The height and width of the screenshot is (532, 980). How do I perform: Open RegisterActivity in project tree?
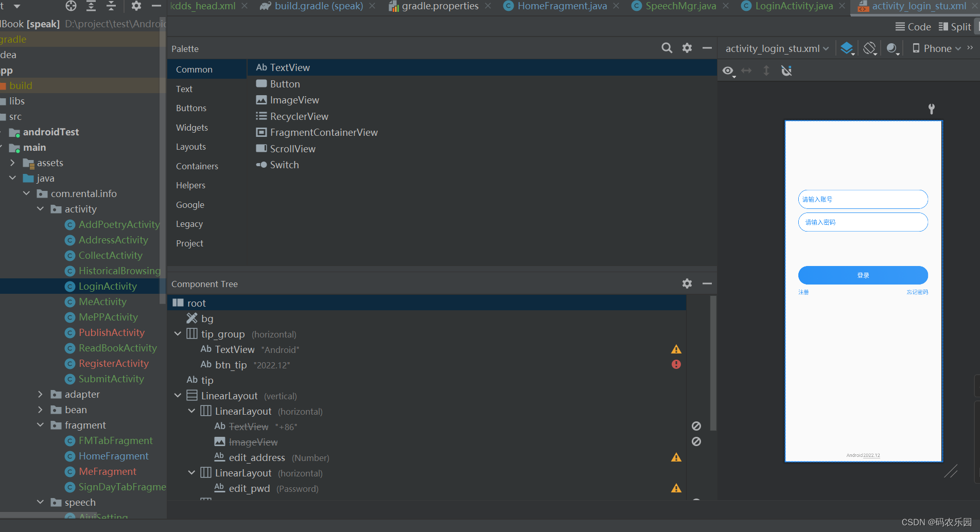[x=113, y=363]
